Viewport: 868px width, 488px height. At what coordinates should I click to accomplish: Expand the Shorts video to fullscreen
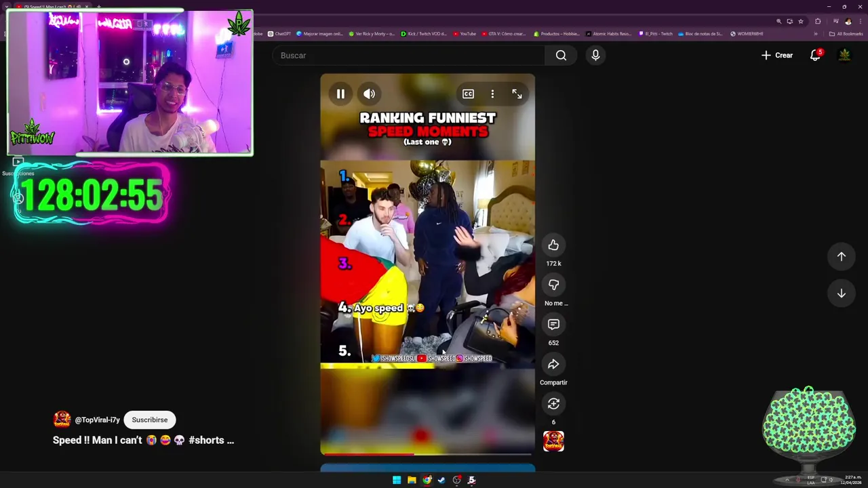(517, 94)
